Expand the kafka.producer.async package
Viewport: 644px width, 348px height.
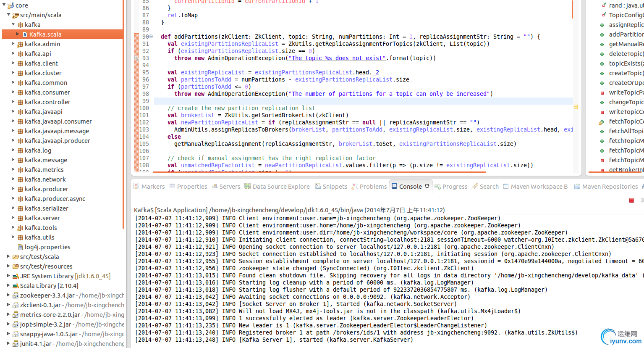tap(13, 198)
